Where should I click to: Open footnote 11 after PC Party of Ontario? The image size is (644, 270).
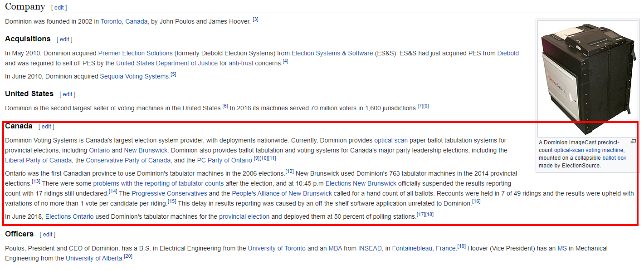[x=272, y=158]
